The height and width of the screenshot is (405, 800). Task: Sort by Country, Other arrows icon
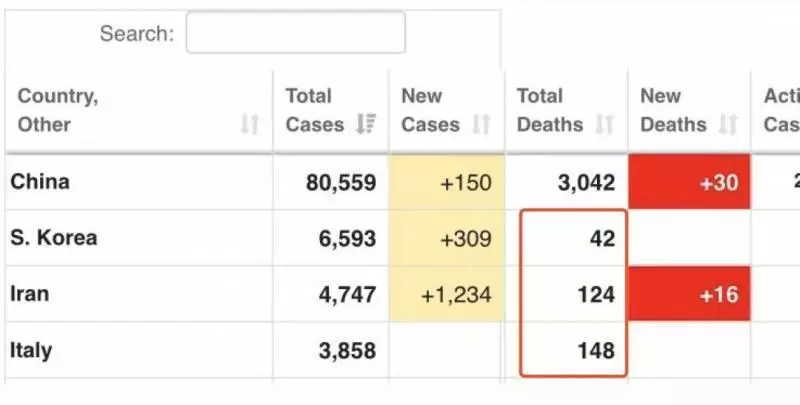click(x=250, y=124)
